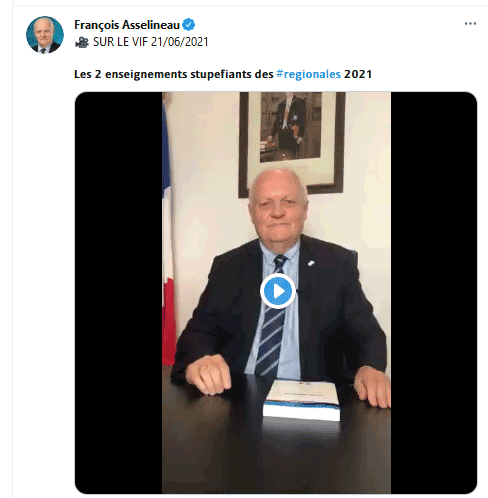The height and width of the screenshot is (498, 488).
Task: Click the speaker's face in the video
Action: (x=278, y=207)
